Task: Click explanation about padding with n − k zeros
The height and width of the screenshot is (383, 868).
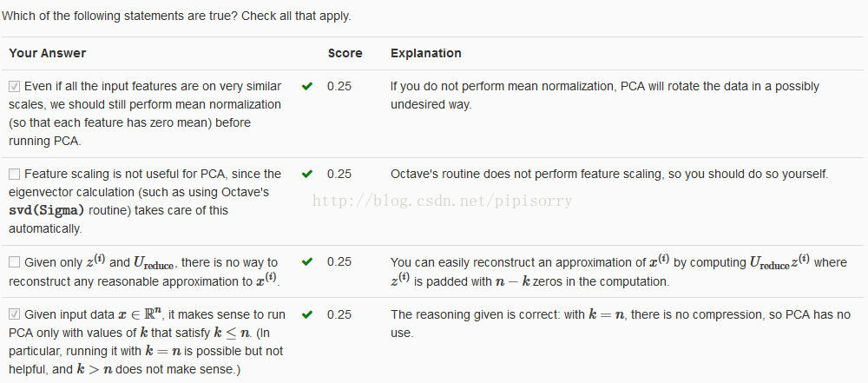Action: (x=619, y=271)
